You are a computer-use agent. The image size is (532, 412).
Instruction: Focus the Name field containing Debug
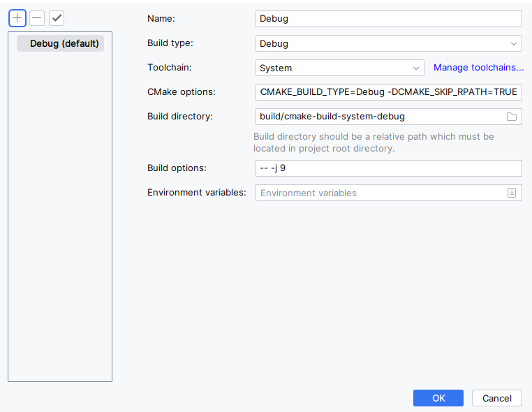[388, 19]
